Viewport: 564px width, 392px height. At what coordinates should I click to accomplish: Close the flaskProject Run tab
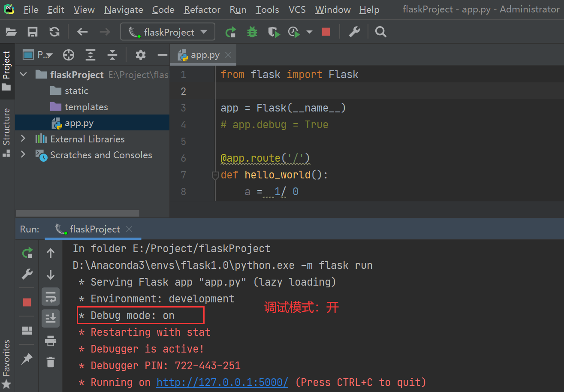(130, 229)
